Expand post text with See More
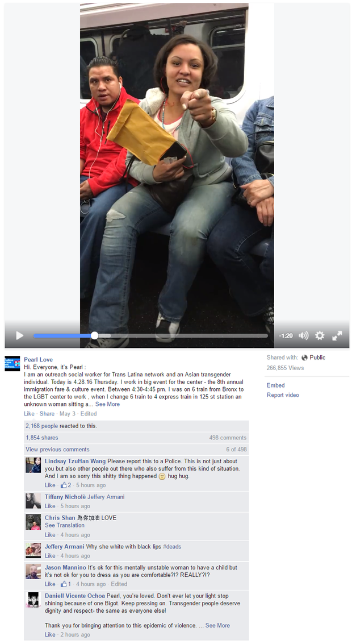Viewport: 352px width, 644px height. pyautogui.click(x=107, y=404)
